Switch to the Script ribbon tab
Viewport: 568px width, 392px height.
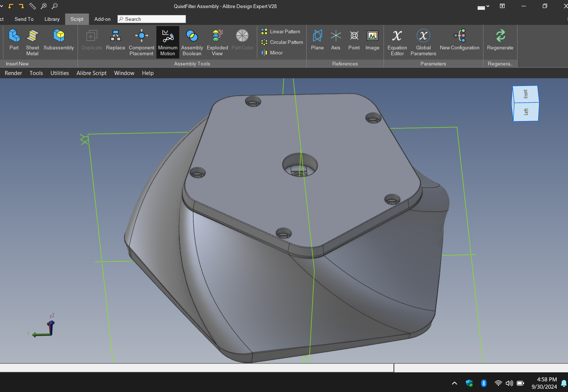[77, 19]
